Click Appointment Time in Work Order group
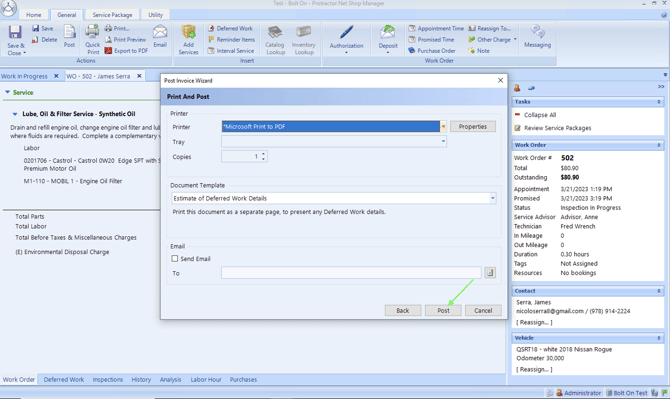Screen dimensions: 670x399 tap(436, 28)
